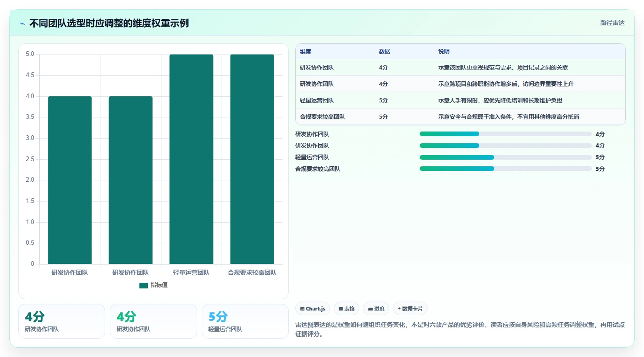This screenshot has height=357, width=644.
Task: Click the 说明 table column header
Action: click(444, 52)
